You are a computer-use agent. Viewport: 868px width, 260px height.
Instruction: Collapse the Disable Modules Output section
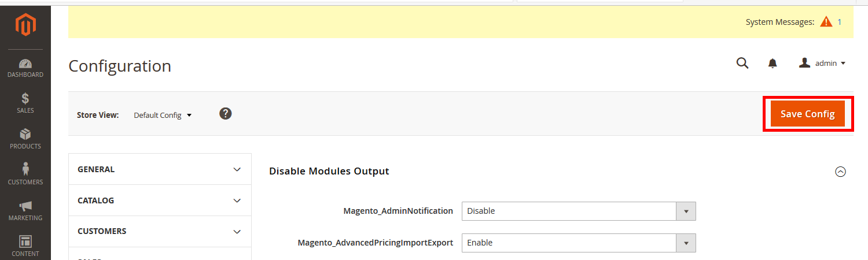click(x=841, y=172)
